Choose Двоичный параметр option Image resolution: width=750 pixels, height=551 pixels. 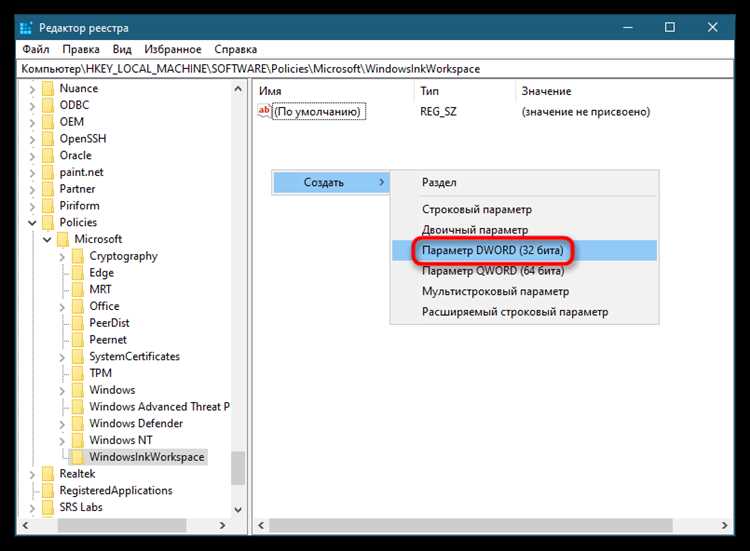tap(524, 230)
